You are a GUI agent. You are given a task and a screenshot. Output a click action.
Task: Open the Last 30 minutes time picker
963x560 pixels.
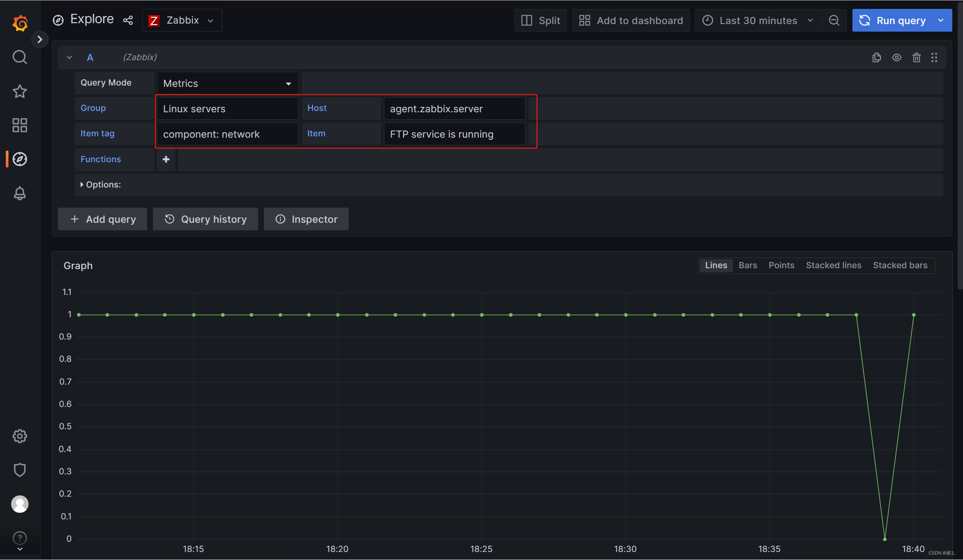click(758, 20)
